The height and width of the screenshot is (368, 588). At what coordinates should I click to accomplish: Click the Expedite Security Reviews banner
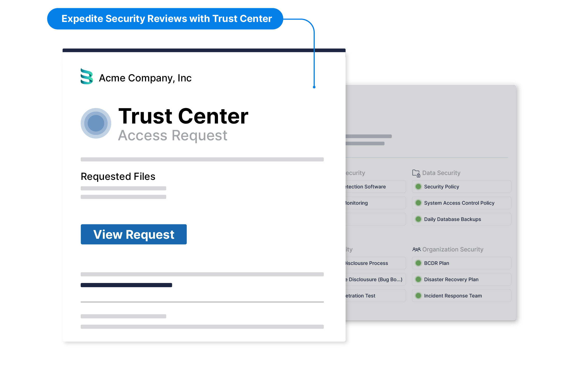[165, 19]
